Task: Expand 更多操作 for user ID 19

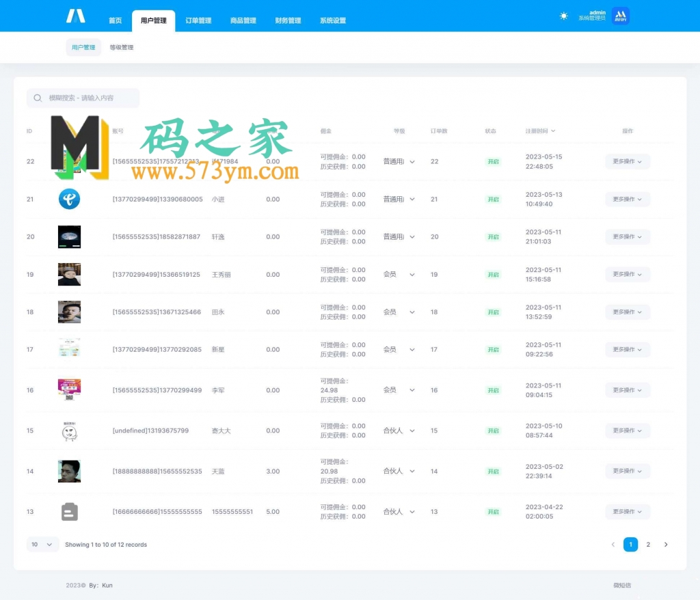Action: coord(628,274)
